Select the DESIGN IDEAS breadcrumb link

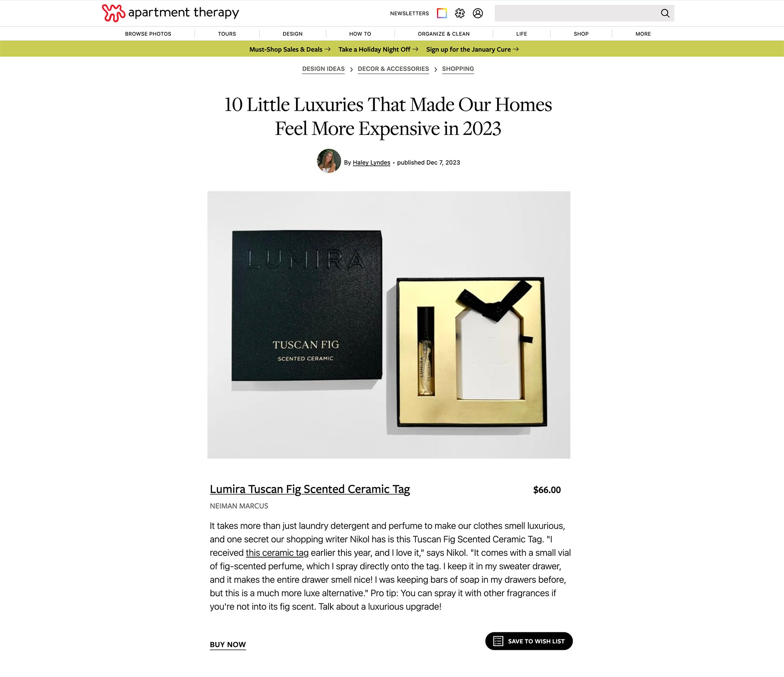324,69
